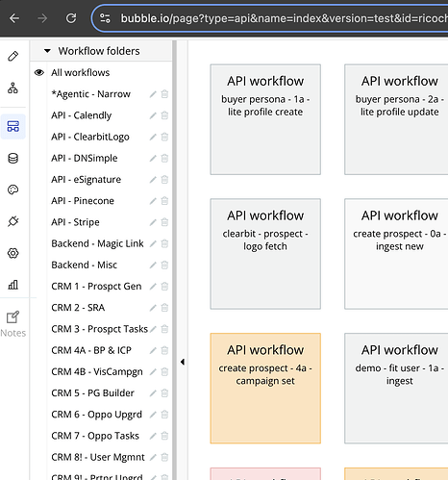Collapse the Workflow folders section
This screenshot has height=480, width=448.
pyautogui.click(x=47, y=51)
